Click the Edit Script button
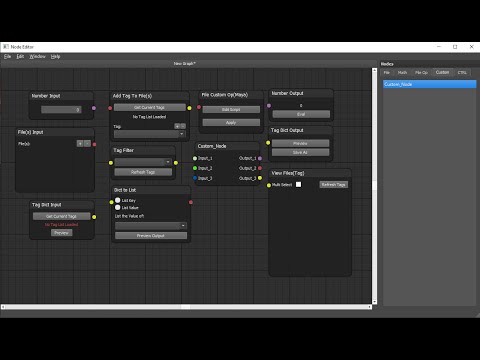480x360 pixels. point(231,110)
